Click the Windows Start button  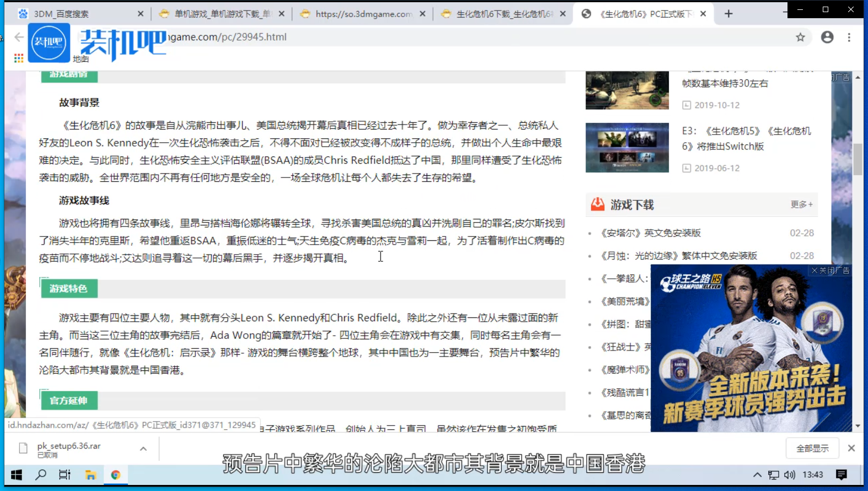click(17, 475)
